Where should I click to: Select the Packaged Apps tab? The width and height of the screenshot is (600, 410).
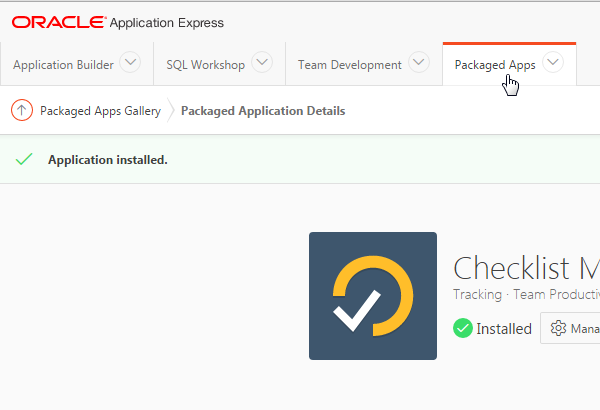495,65
